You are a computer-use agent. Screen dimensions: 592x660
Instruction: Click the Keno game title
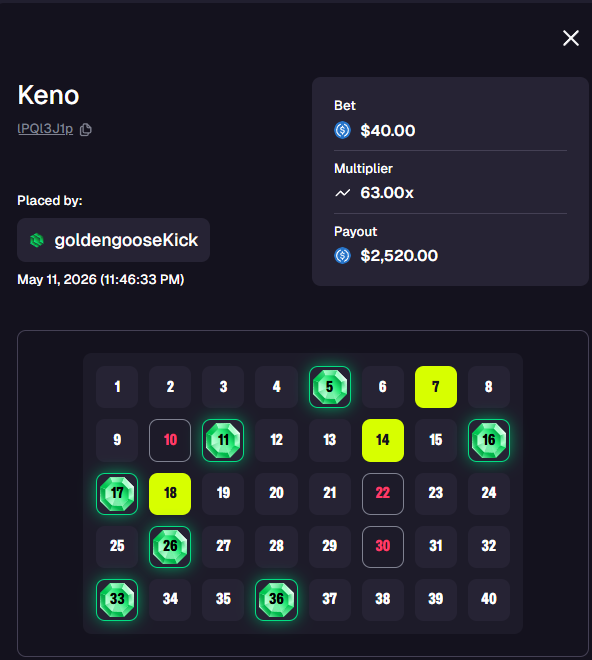48,95
